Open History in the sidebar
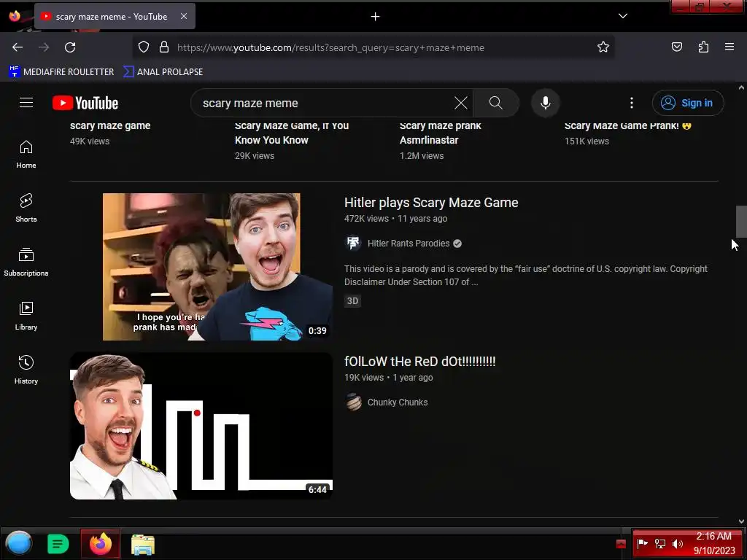 (x=26, y=370)
